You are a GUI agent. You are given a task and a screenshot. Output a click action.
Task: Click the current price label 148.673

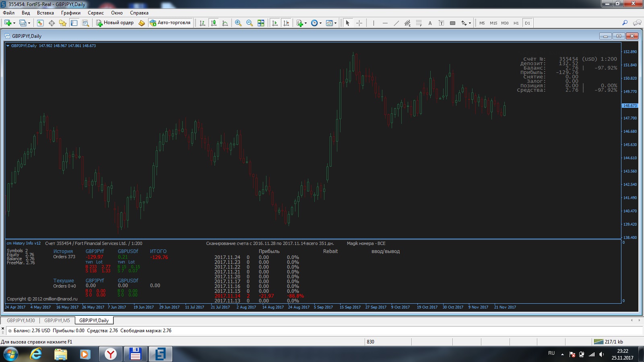point(630,105)
